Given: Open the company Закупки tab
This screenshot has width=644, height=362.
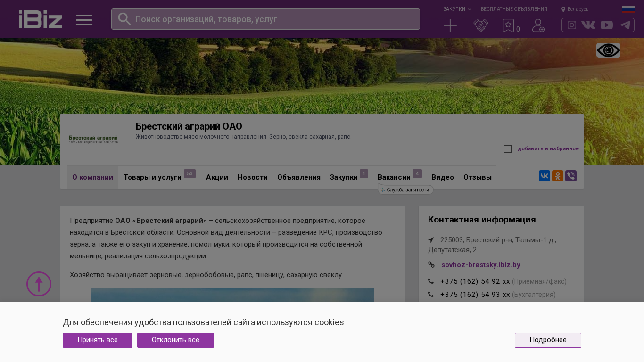Looking at the screenshot, I should 344,177.
